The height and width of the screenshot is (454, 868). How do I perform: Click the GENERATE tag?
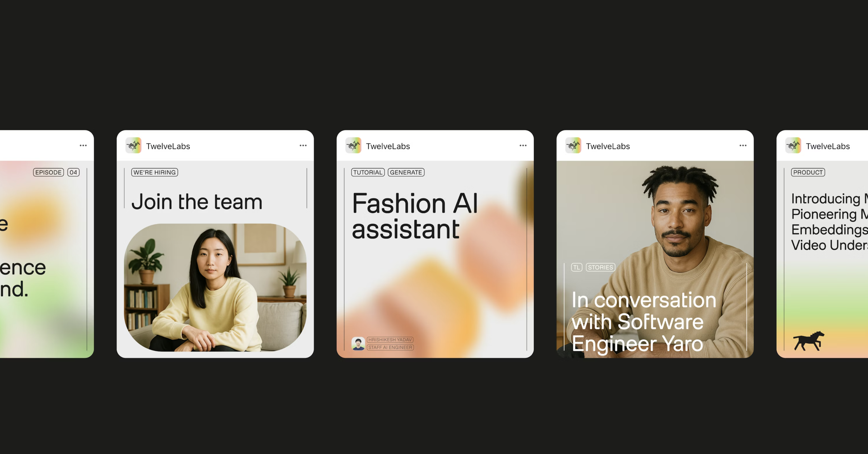[406, 172]
